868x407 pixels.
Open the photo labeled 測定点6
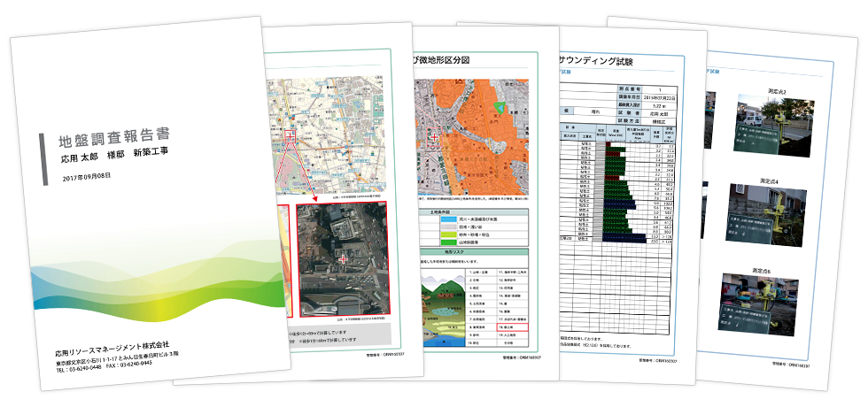click(760, 304)
